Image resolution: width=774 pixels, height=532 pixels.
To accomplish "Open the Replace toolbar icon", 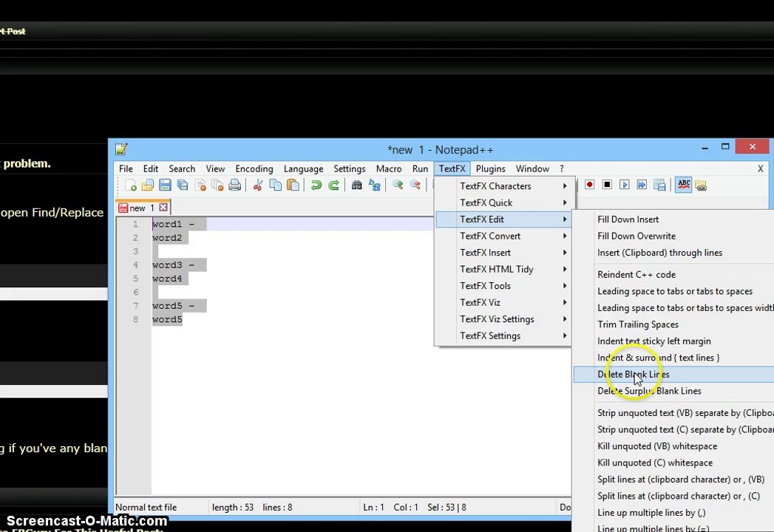I will (x=375, y=185).
